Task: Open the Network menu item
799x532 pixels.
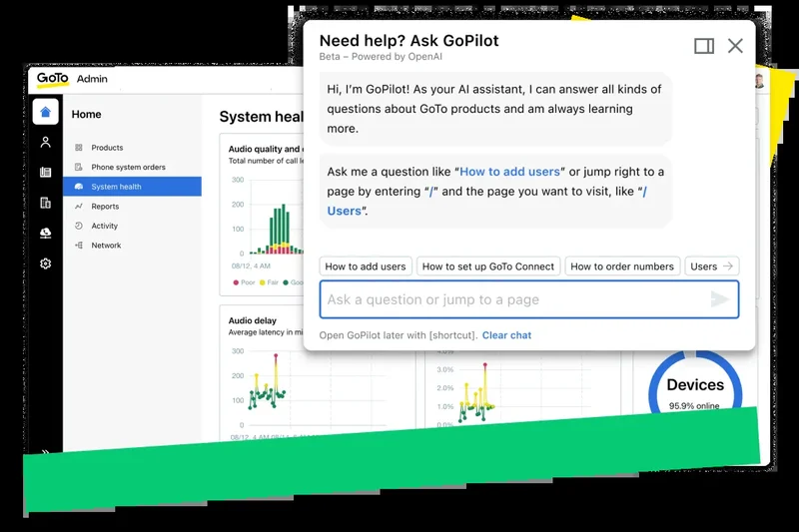Action: pos(106,246)
